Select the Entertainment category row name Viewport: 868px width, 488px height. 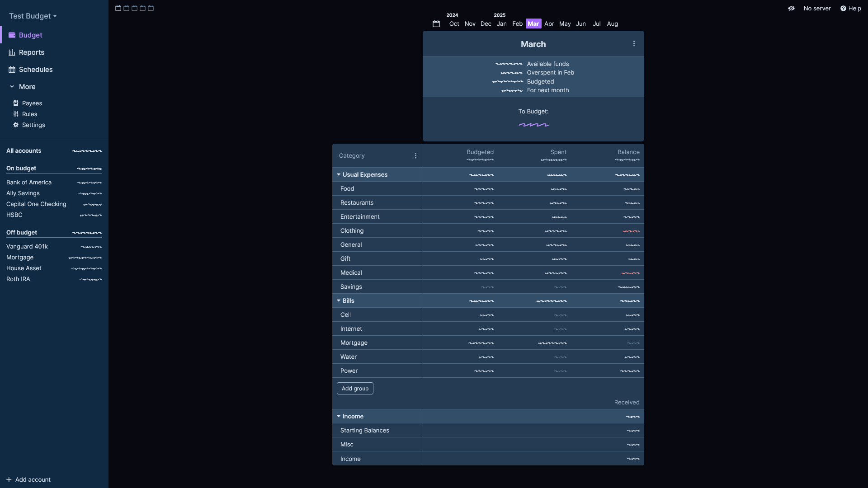click(x=360, y=217)
